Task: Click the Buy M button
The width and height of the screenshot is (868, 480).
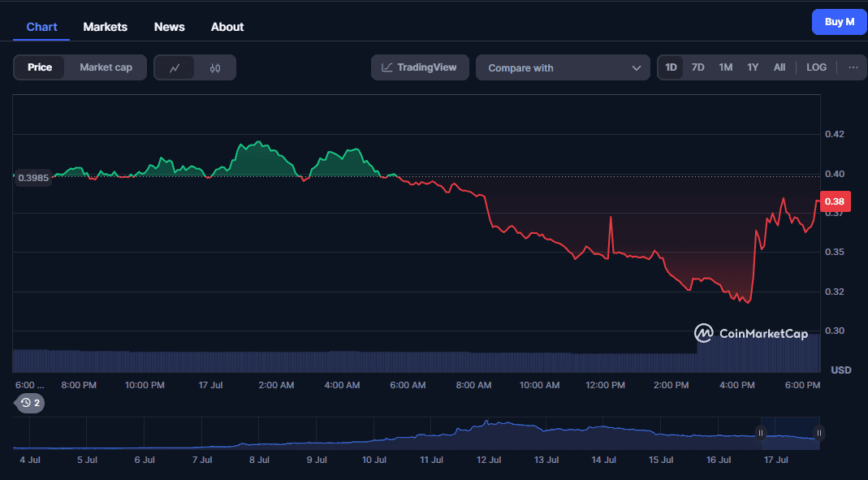Action: [839, 22]
